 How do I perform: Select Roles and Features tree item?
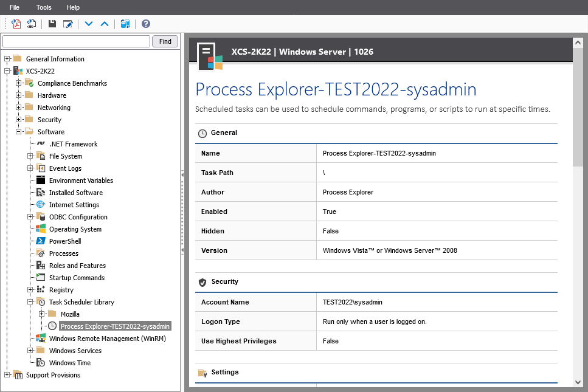[x=77, y=266]
